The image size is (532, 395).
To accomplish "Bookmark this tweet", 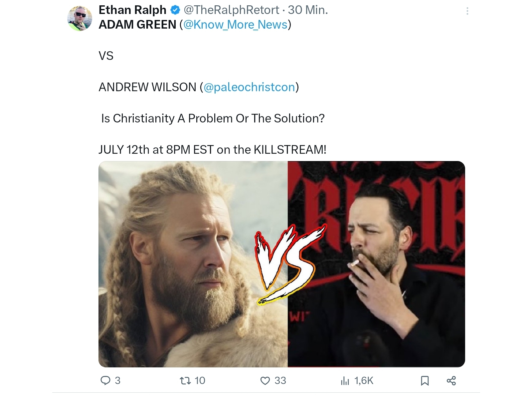I will pyautogui.click(x=425, y=380).
